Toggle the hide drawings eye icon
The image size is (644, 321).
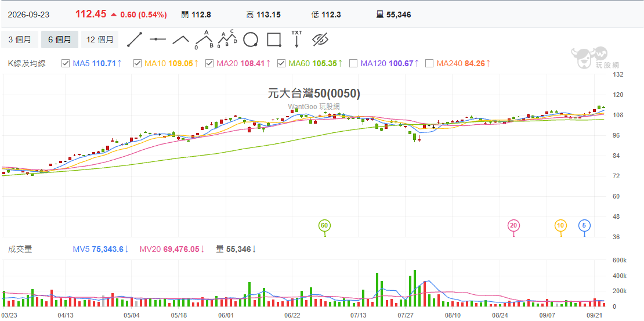point(320,39)
